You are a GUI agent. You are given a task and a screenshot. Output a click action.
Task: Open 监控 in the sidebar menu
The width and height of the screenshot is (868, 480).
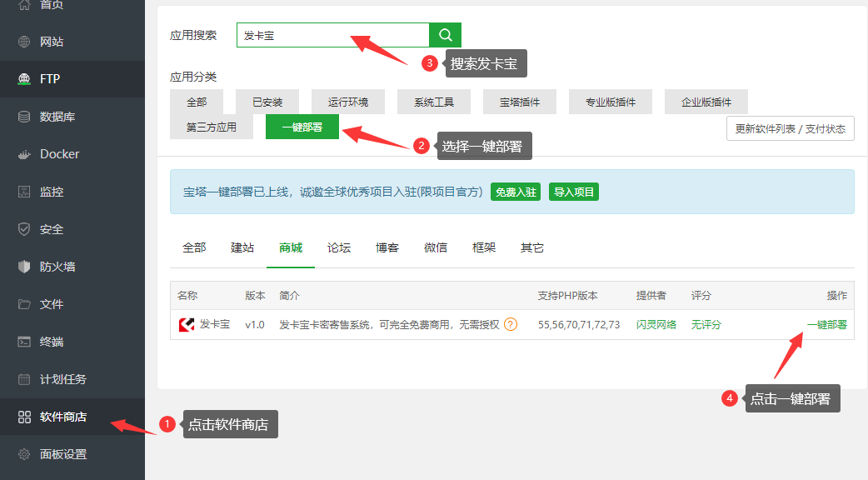coord(72,192)
